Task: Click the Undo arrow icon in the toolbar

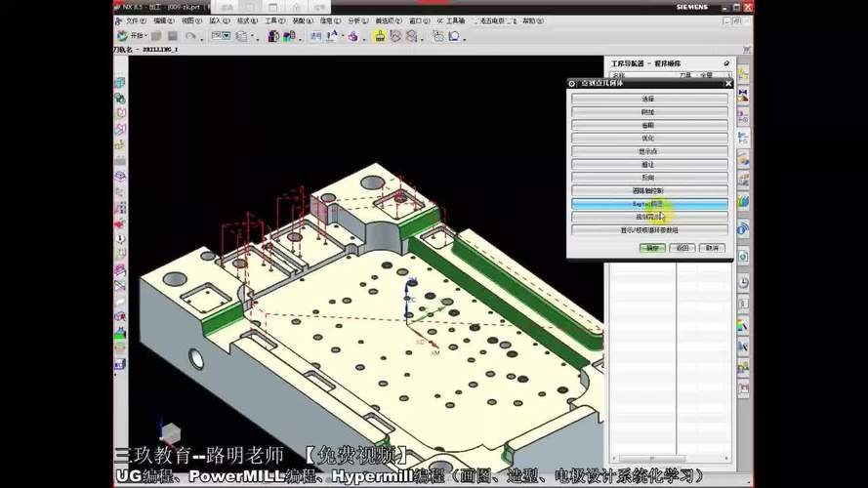Action: click(190, 36)
